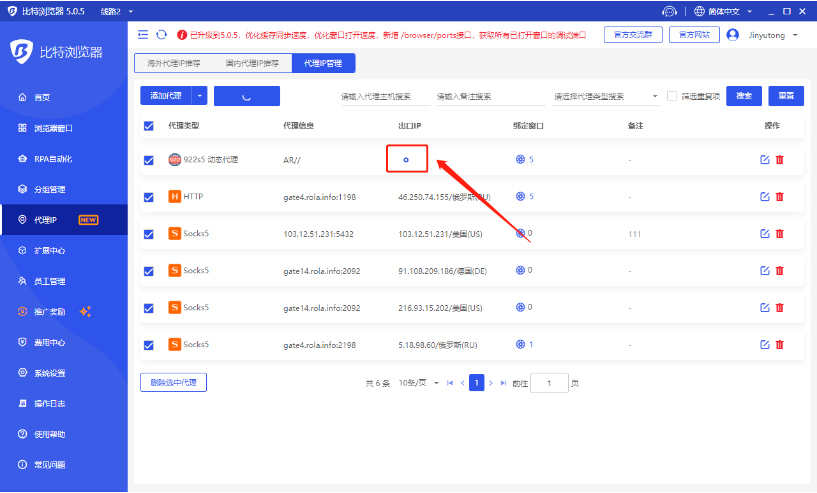The height and width of the screenshot is (493, 817).
Task: Toggle the select-all checkbox in table header
Action: coord(148,126)
